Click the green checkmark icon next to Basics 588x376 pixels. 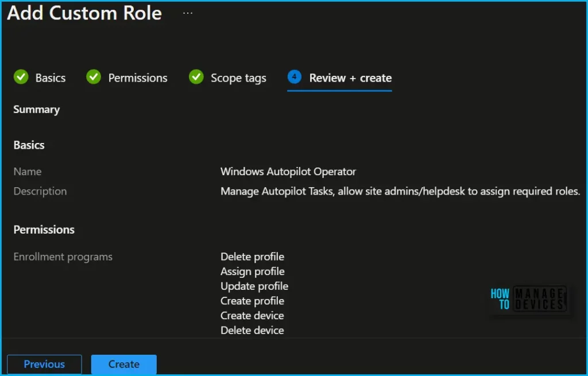point(21,77)
